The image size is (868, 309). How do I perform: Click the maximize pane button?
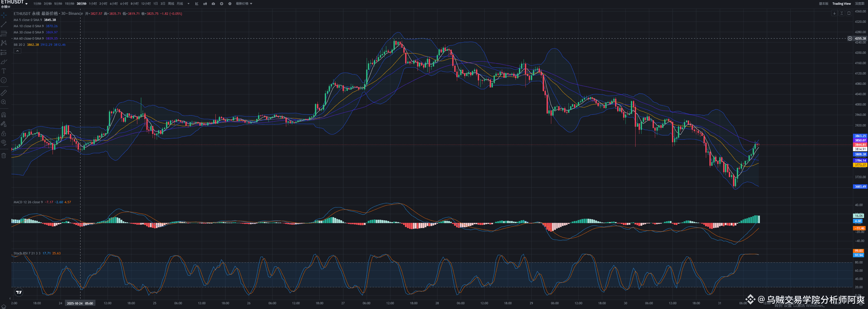coord(849,13)
